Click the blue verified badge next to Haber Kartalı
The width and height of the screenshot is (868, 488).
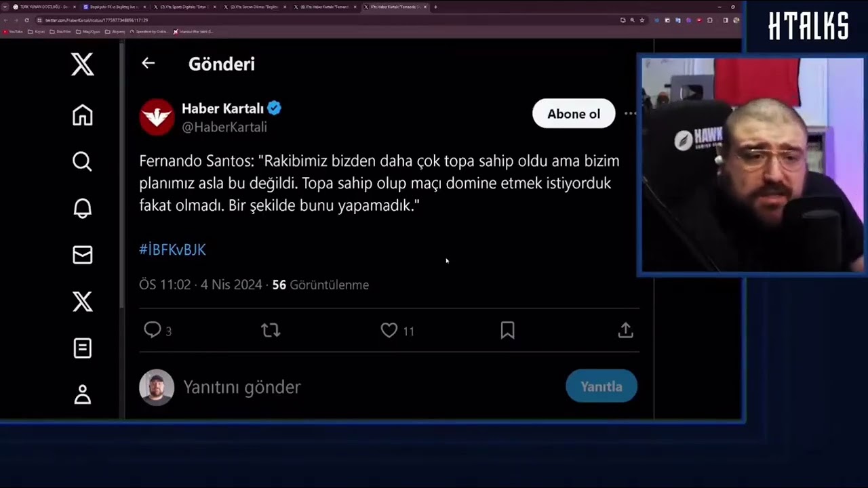coord(274,108)
